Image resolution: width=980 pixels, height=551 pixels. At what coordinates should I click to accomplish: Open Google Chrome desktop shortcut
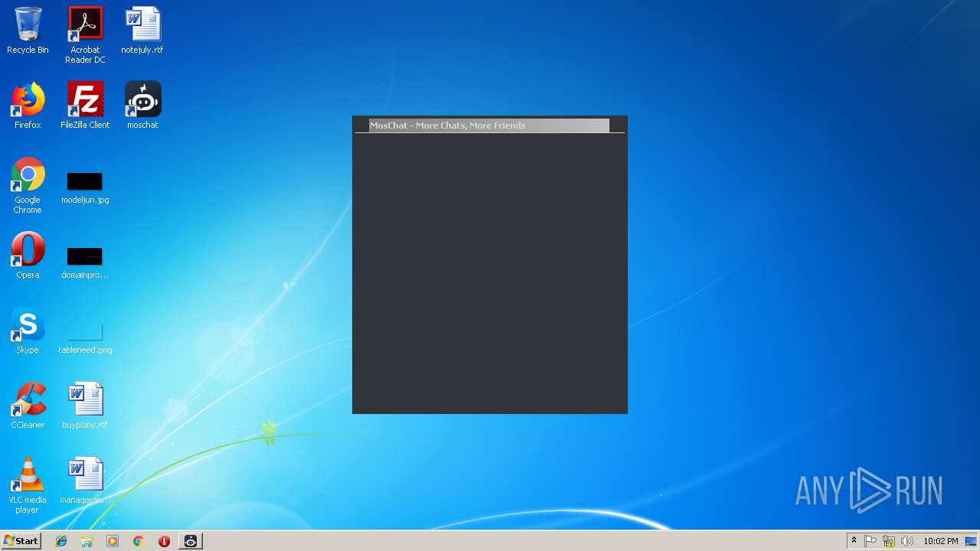pos(28,185)
